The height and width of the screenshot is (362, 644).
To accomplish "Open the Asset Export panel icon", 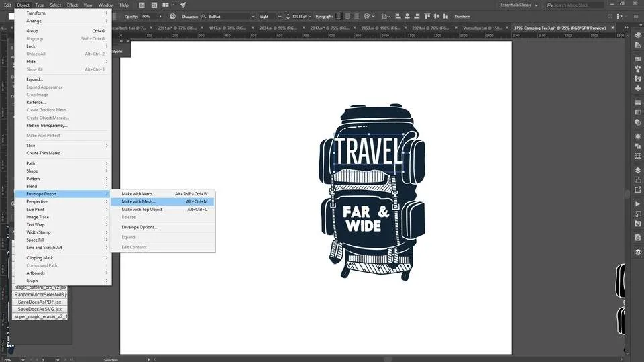I will tap(638, 189).
